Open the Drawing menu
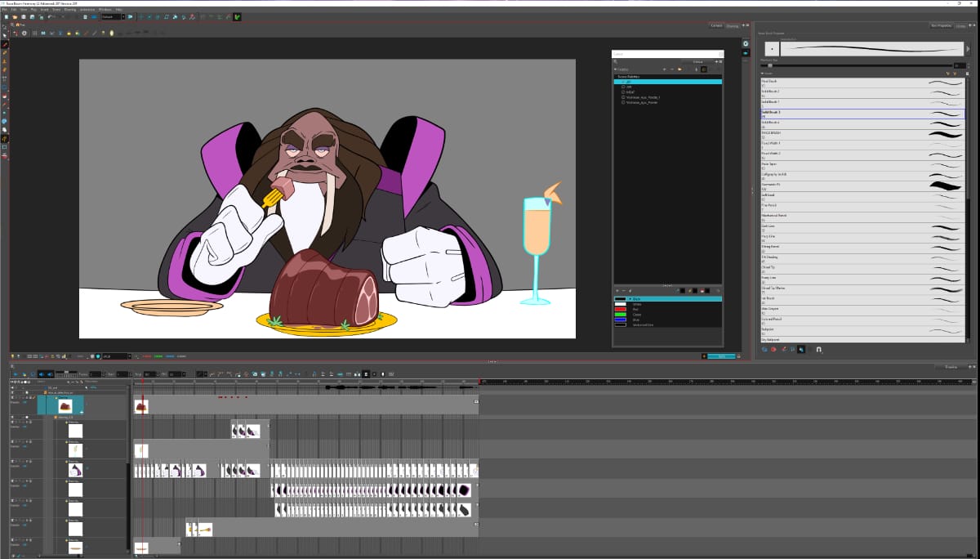 pos(69,9)
